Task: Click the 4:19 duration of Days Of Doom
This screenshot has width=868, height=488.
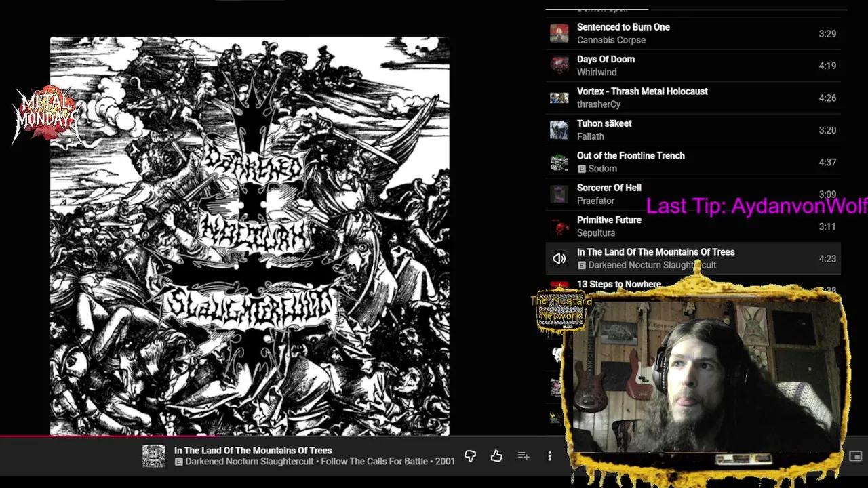Action: (827, 66)
